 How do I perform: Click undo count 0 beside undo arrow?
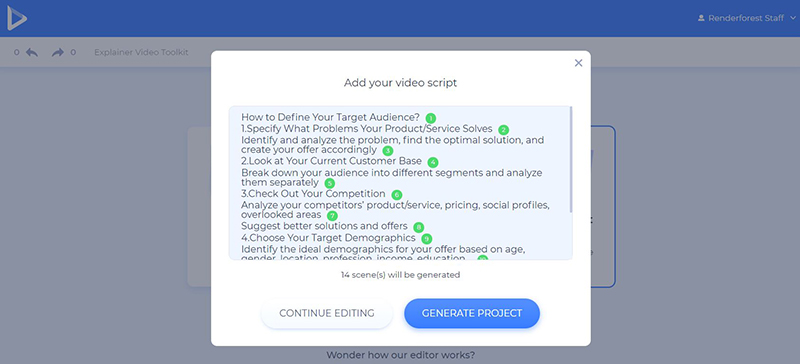(17, 52)
